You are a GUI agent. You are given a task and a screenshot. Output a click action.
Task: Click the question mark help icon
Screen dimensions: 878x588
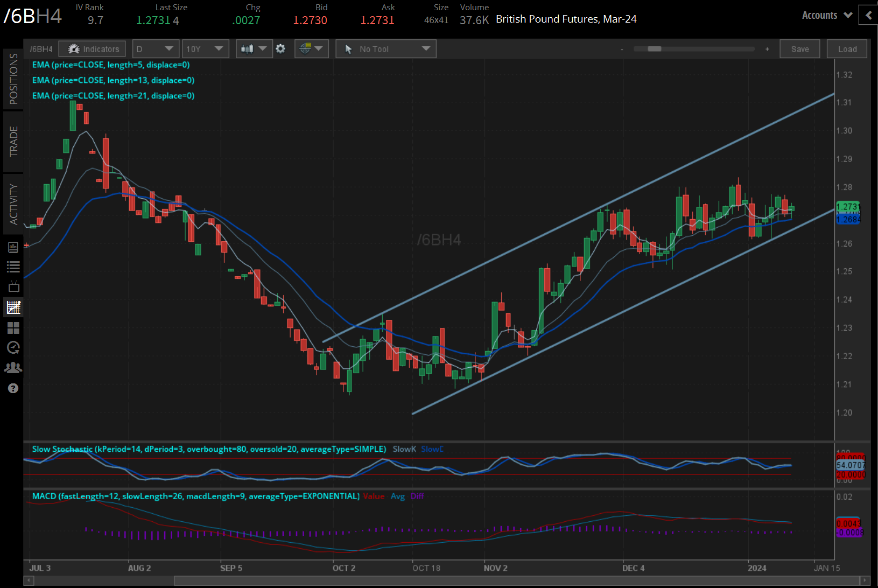coord(13,388)
